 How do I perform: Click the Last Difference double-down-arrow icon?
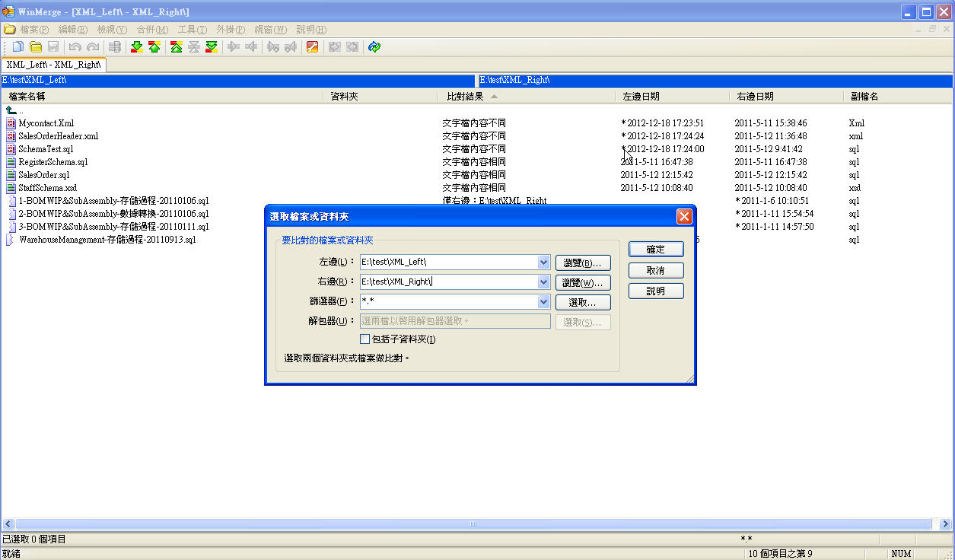pos(212,47)
